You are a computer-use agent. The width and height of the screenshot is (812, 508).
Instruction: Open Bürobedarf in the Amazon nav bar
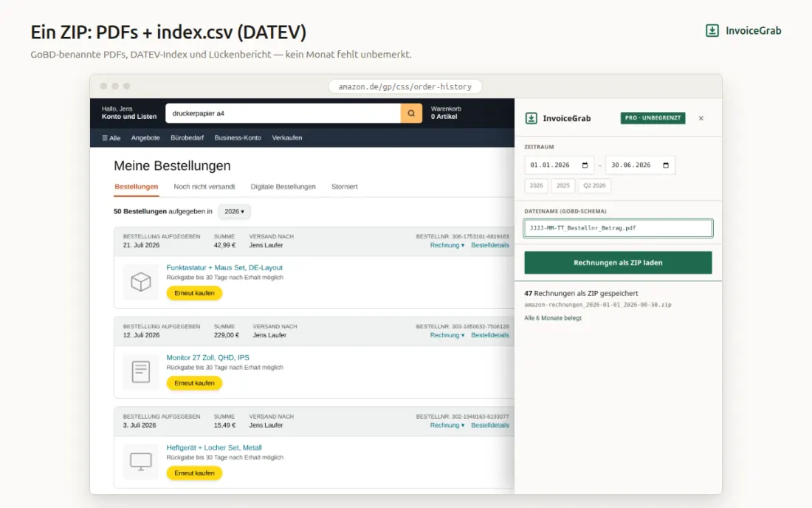187,138
